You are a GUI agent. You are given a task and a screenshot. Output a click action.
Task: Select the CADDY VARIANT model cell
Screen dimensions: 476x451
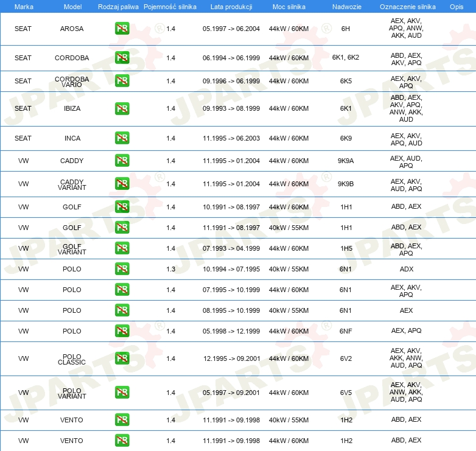click(x=72, y=184)
